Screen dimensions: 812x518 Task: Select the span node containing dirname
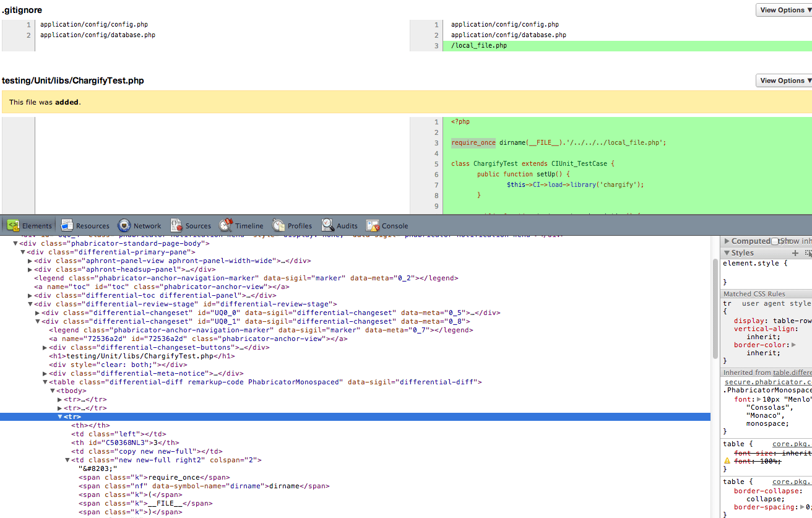point(204,486)
